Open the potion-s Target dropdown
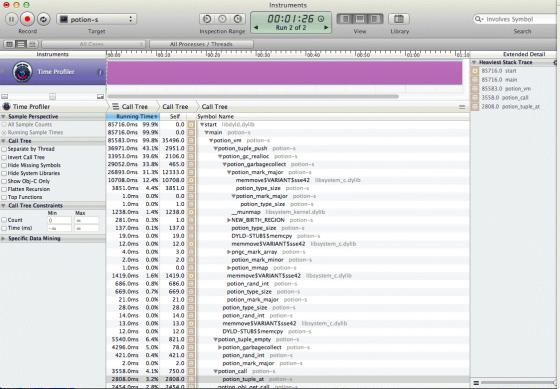The height and width of the screenshot is (389, 560). tap(96, 19)
